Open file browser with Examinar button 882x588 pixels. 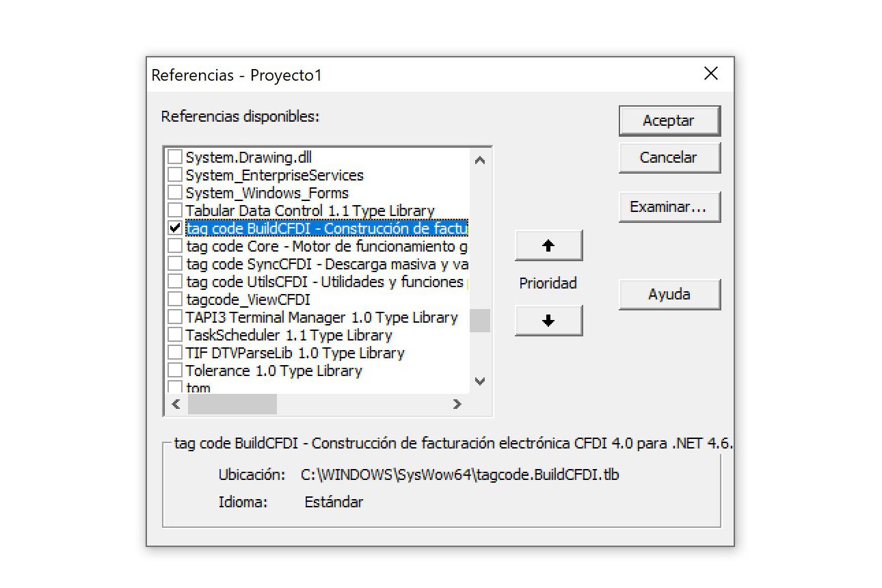(669, 207)
